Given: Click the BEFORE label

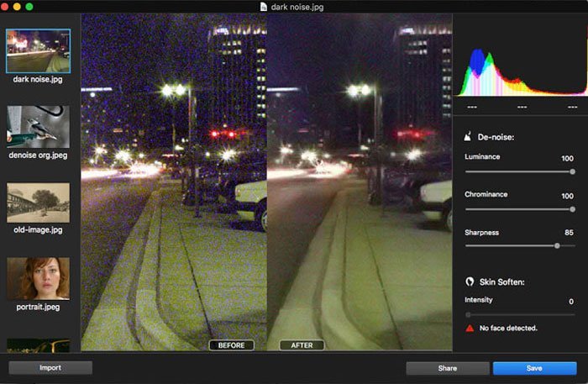Looking at the screenshot, I should pos(231,345).
